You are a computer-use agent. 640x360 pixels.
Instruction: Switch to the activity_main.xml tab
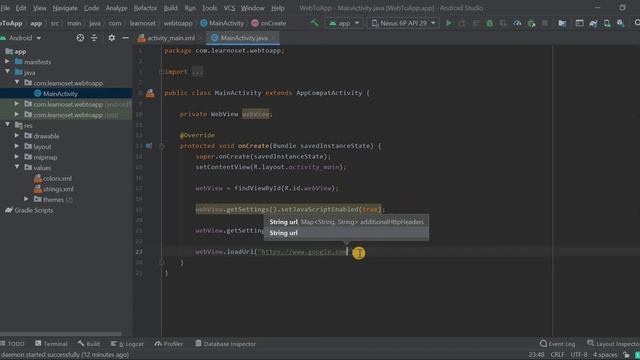click(170, 38)
